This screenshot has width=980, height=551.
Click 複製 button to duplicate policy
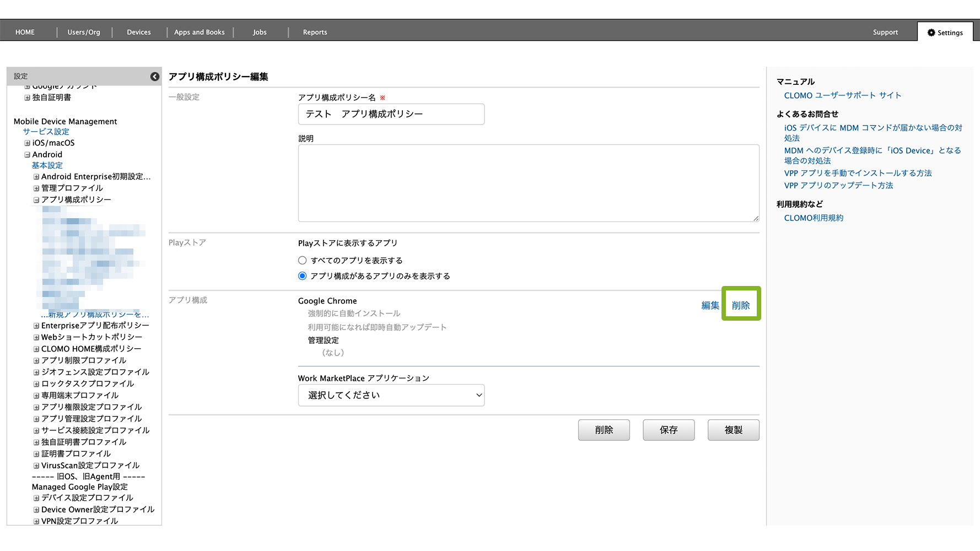[x=733, y=430]
